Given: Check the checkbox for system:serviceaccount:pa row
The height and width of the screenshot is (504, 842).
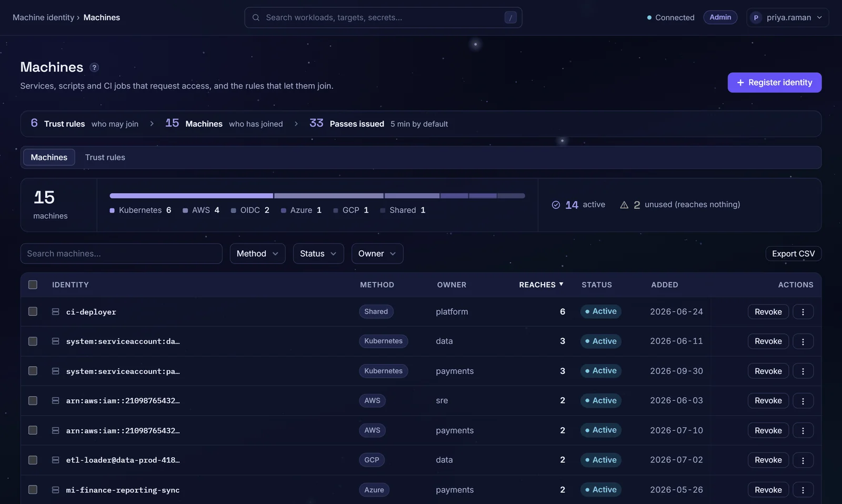Looking at the screenshot, I should 33,371.
